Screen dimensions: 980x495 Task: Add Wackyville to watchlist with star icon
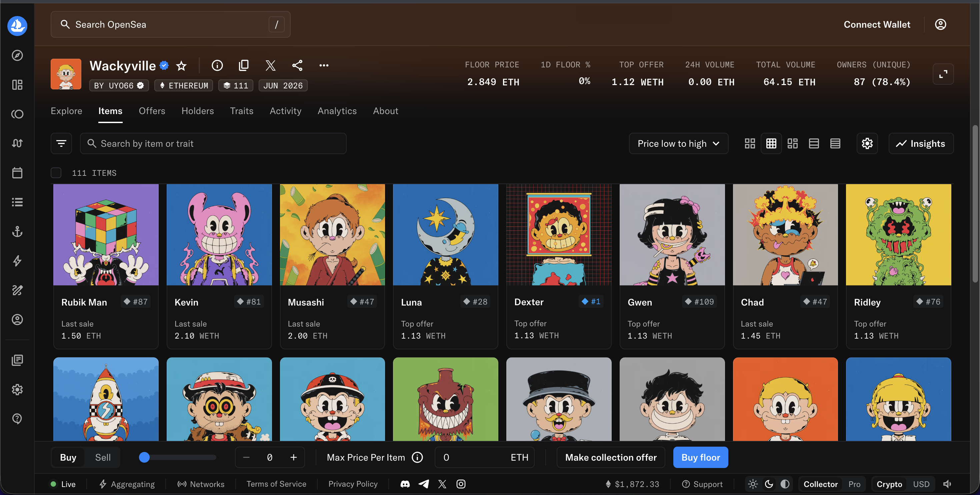tap(181, 65)
